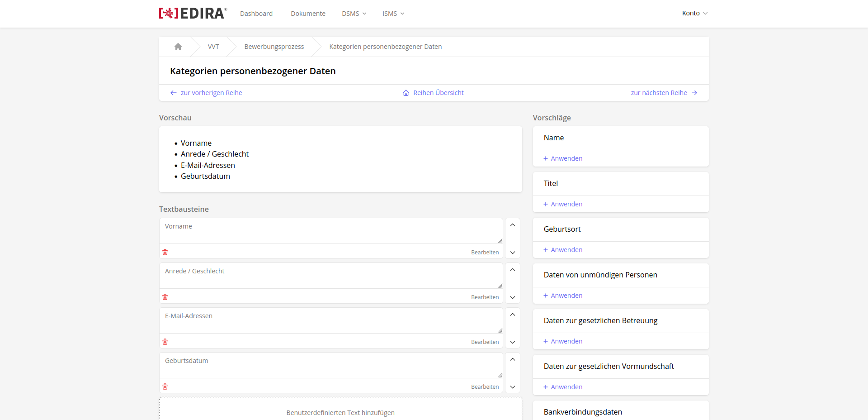
Task: Open Kategorien personenbezogener Daten breadcrumb
Action: [x=386, y=47]
